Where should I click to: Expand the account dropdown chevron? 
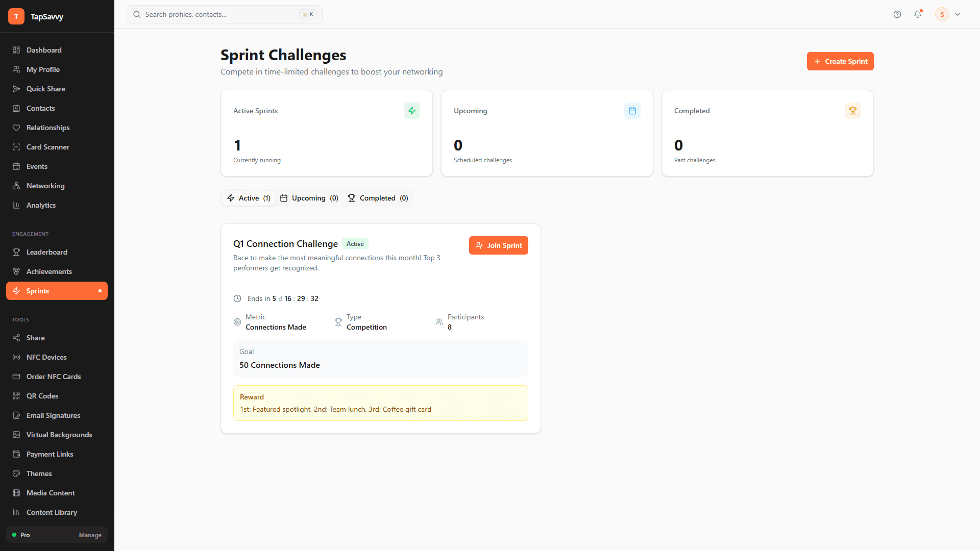click(958, 14)
